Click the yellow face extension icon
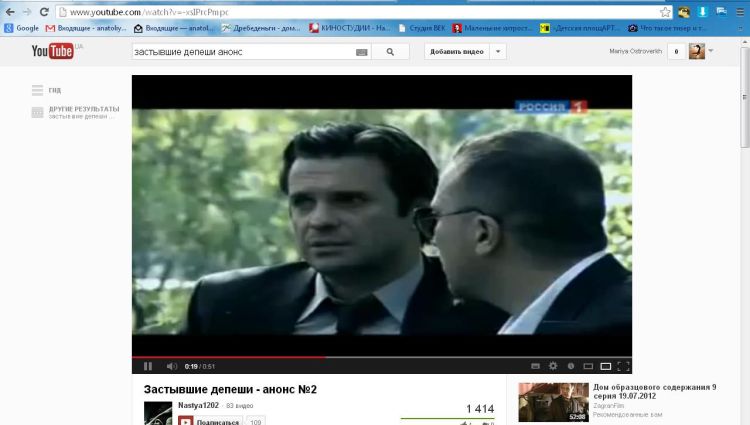This screenshot has width=750, height=425. (684, 12)
